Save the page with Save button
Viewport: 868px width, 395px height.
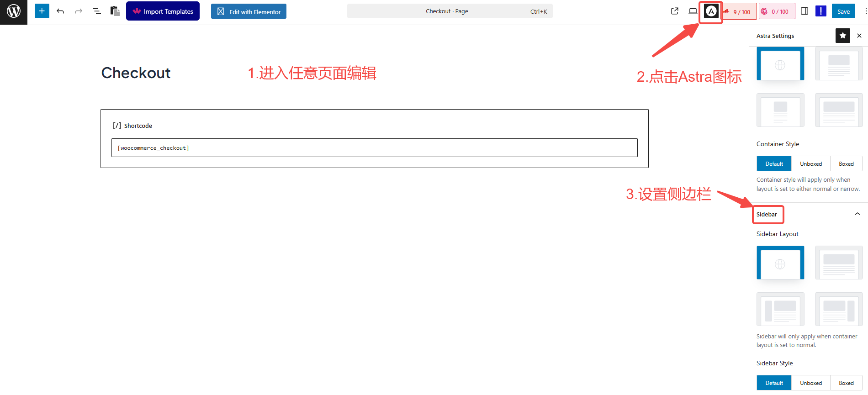843,11
